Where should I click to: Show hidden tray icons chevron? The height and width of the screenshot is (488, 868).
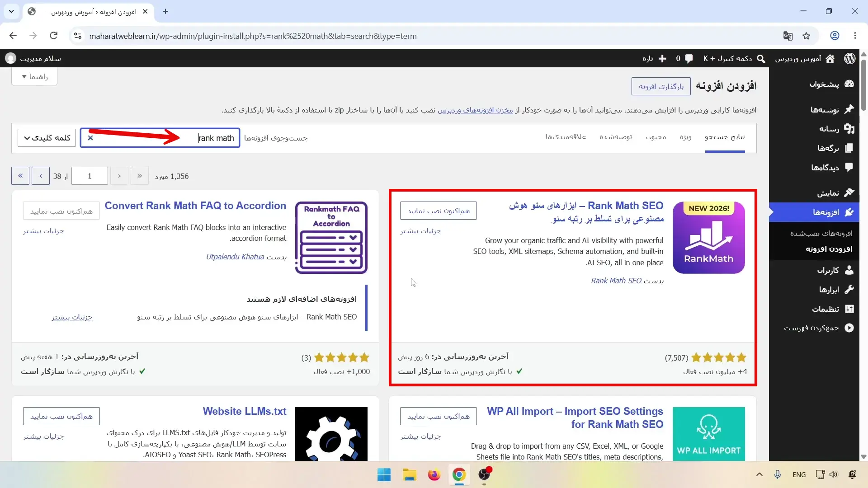tap(759, 474)
